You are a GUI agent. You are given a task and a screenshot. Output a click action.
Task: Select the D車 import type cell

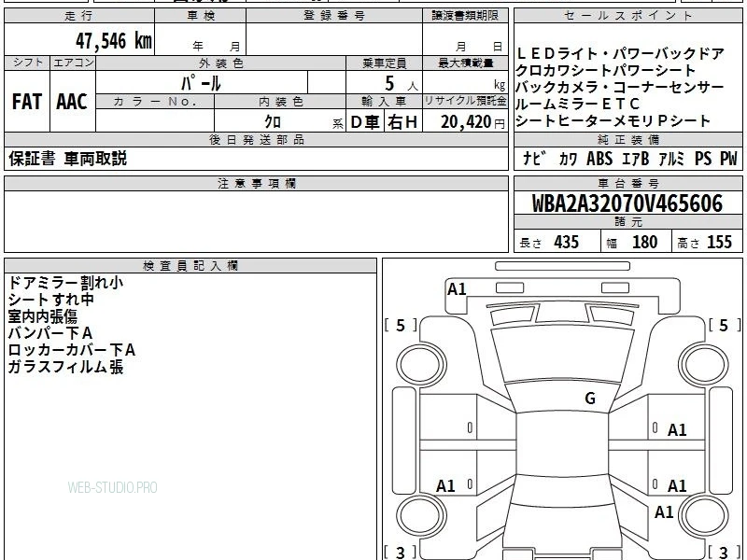click(365, 122)
